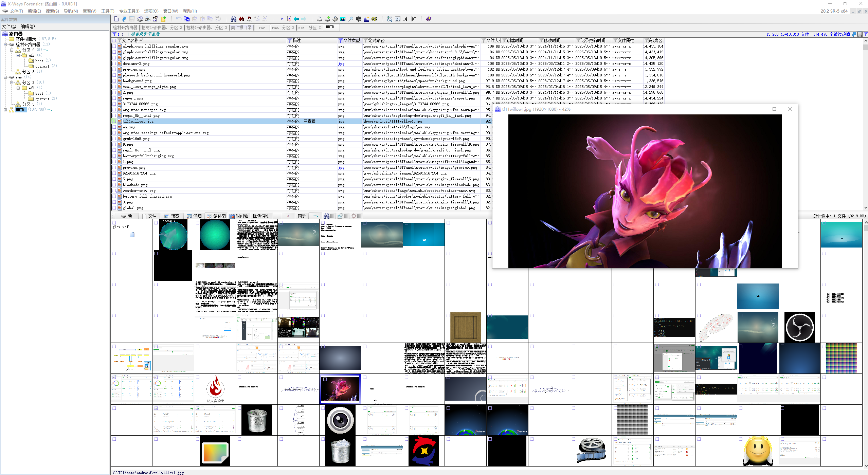Check the glow.xcf thumbnail checkbox

(x=114, y=223)
